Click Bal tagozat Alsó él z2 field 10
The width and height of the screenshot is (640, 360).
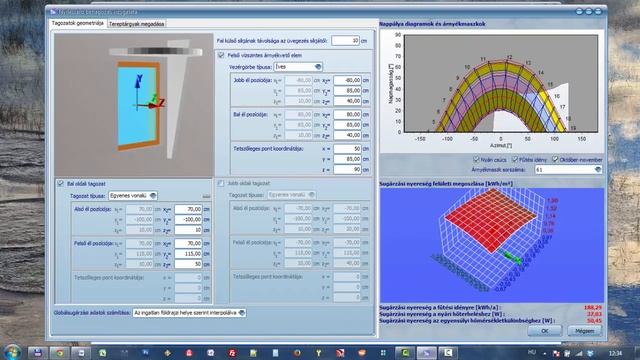188,230
